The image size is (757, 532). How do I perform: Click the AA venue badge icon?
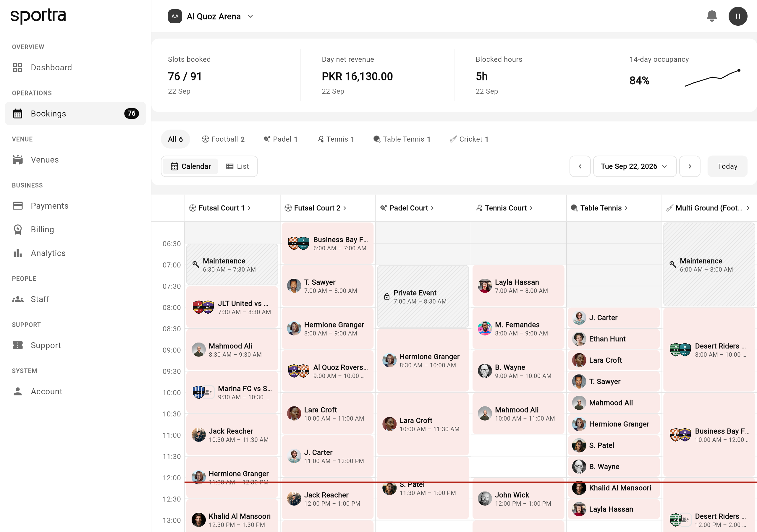pyautogui.click(x=175, y=16)
